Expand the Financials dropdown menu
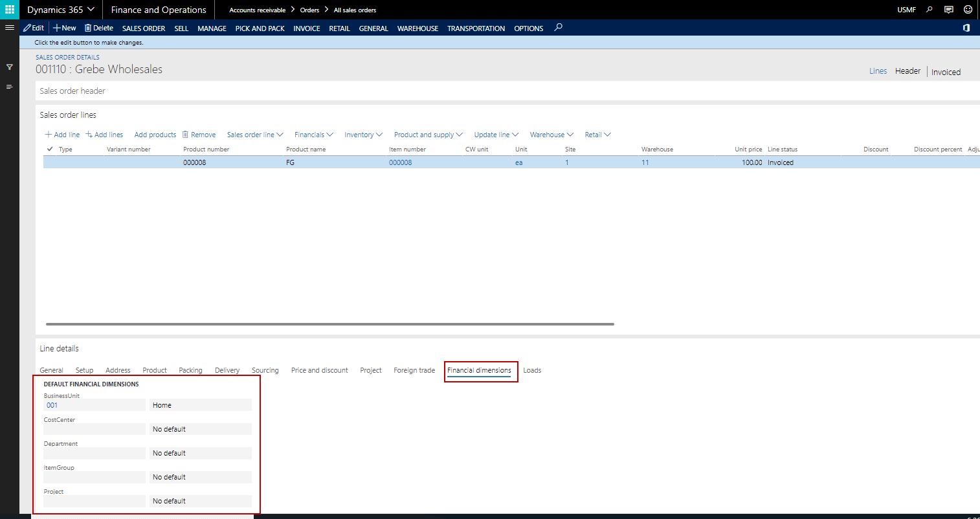Image resolution: width=980 pixels, height=519 pixels. 313,135
